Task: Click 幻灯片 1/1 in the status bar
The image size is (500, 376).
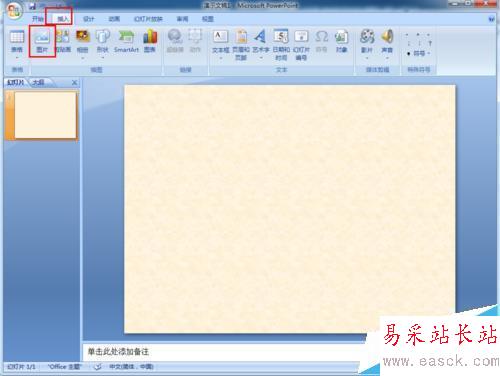Action: tap(21, 367)
